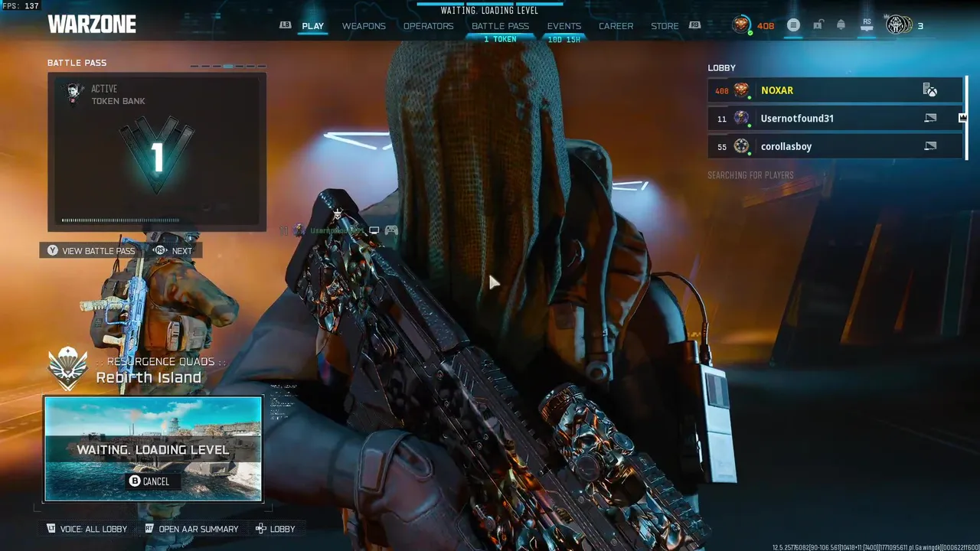Click 'SEARCHING FOR PLAYERS' status text
This screenshot has width=980, height=551.
point(750,175)
